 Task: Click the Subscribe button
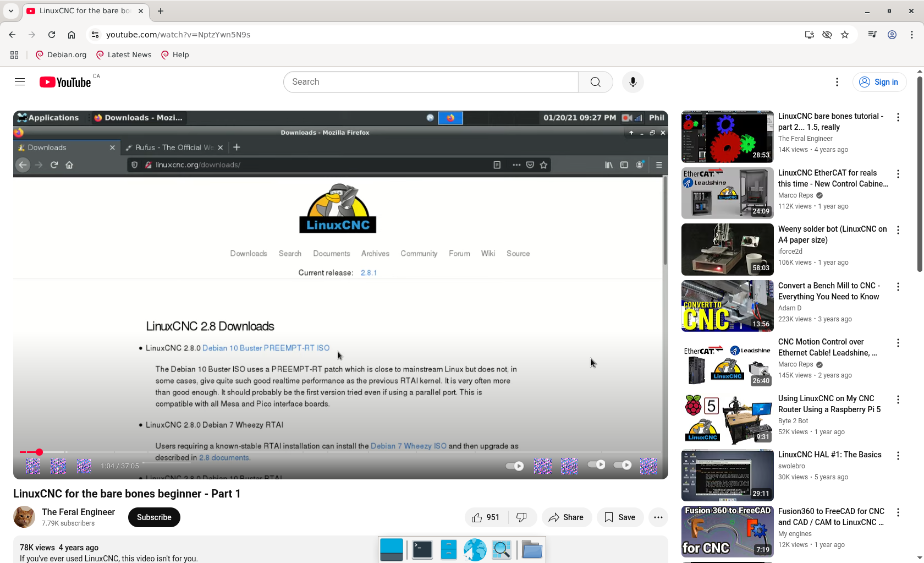(154, 517)
